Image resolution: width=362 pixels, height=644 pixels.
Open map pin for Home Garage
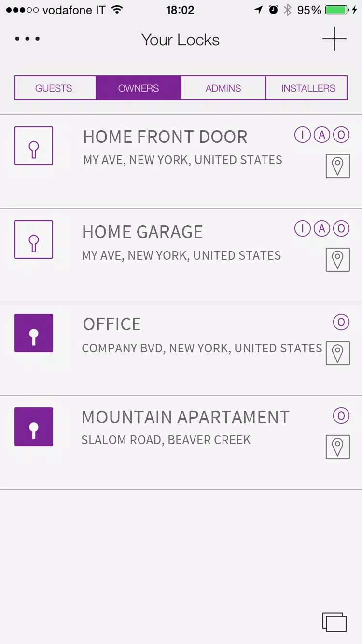click(338, 260)
